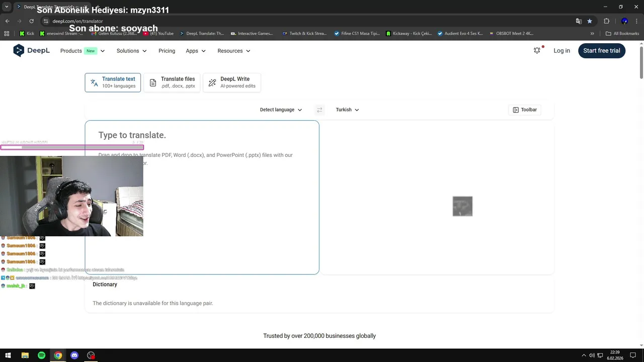The image size is (644, 362).
Task: Open the red circular taskbar app
Action: (x=91, y=355)
